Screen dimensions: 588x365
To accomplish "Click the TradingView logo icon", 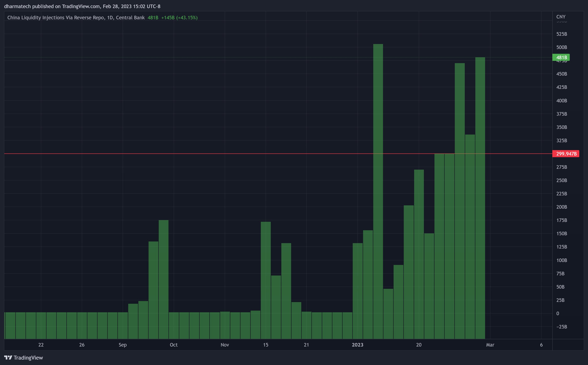I will coord(8,358).
